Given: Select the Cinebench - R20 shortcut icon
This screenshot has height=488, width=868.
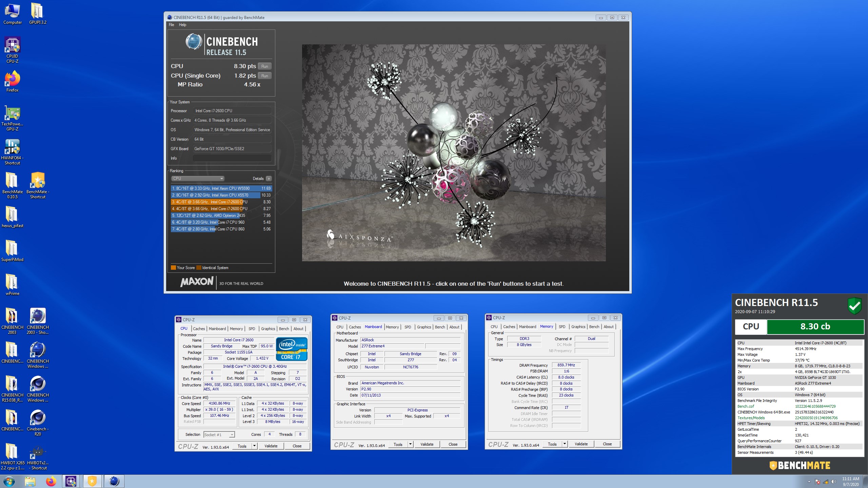Looking at the screenshot, I should tap(38, 423).
